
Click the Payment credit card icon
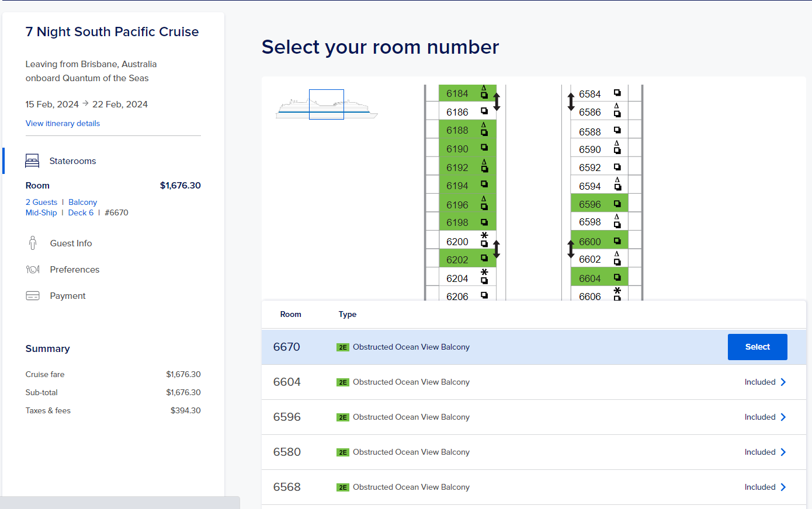coord(33,296)
